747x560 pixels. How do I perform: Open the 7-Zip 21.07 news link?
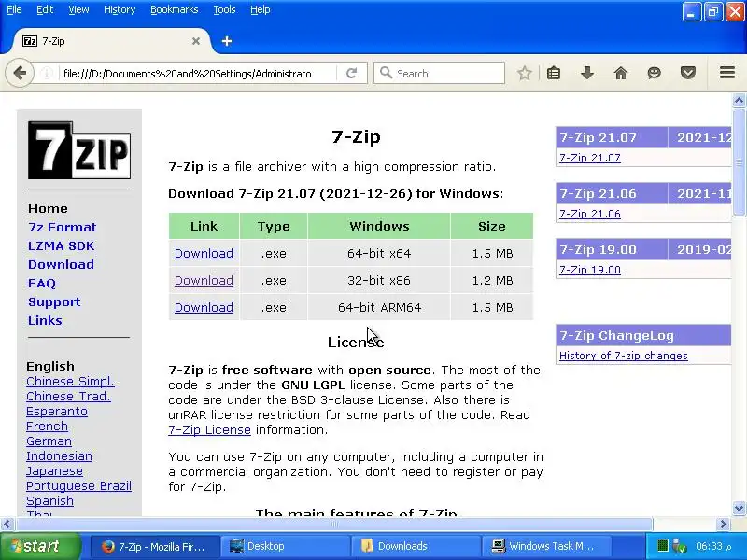(590, 158)
